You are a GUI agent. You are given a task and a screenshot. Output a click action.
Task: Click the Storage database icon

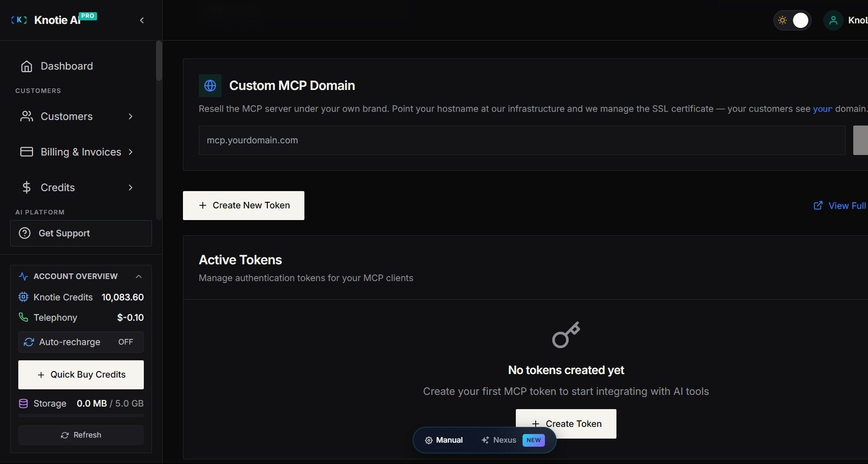[23, 404]
